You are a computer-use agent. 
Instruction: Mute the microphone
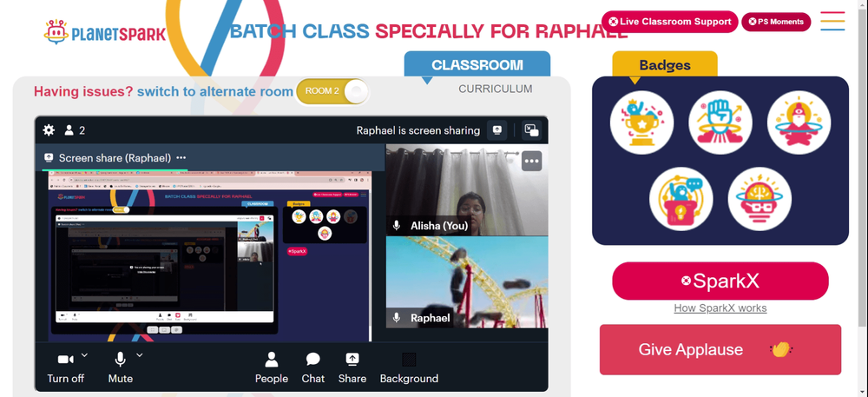click(120, 367)
